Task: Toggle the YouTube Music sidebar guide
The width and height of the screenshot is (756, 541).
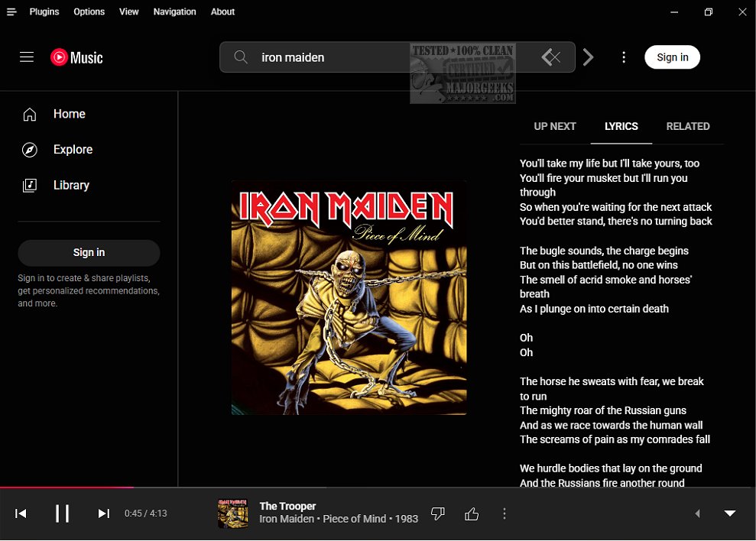Action: [27, 57]
